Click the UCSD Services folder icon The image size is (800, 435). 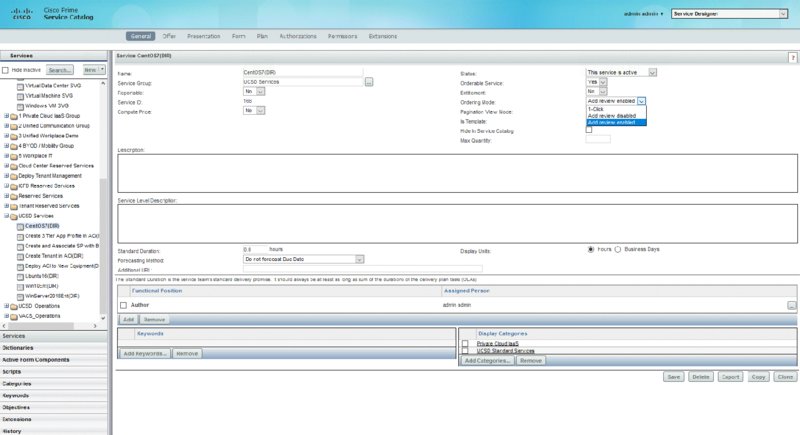[x=14, y=216]
